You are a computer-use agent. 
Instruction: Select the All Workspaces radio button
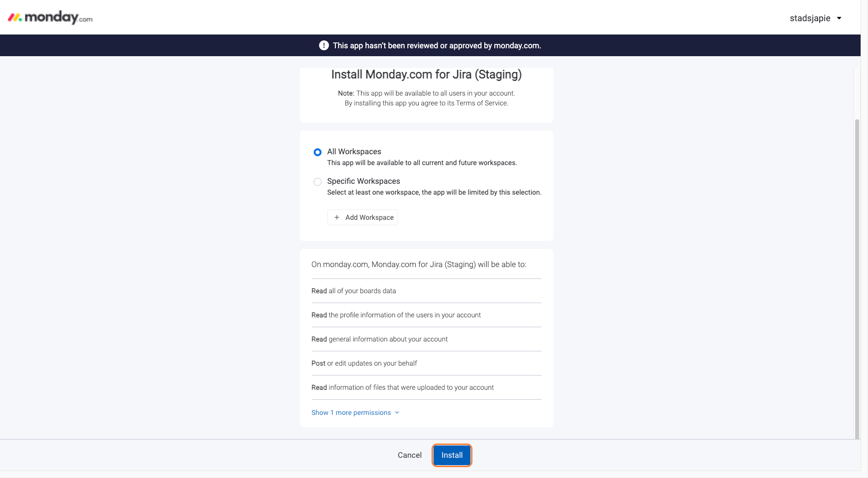pos(318,152)
